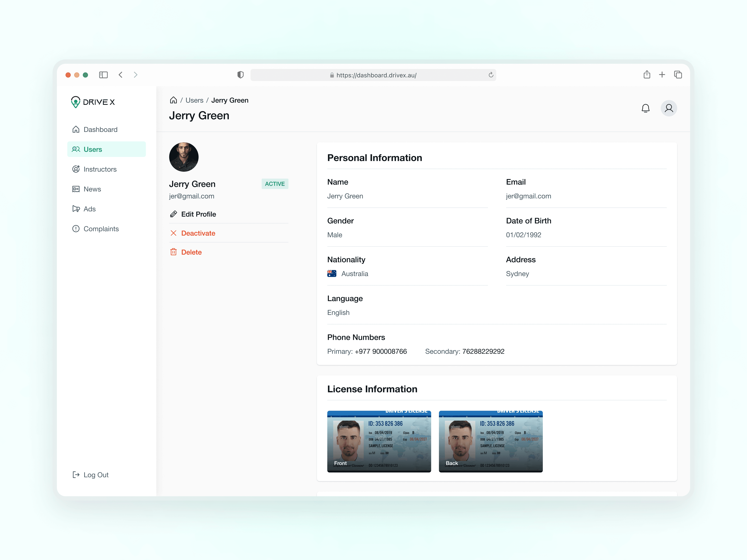Image resolution: width=747 pixels, height=560 pixels.
Task: Open the user account avatar icon
Action: coord(669,108)
